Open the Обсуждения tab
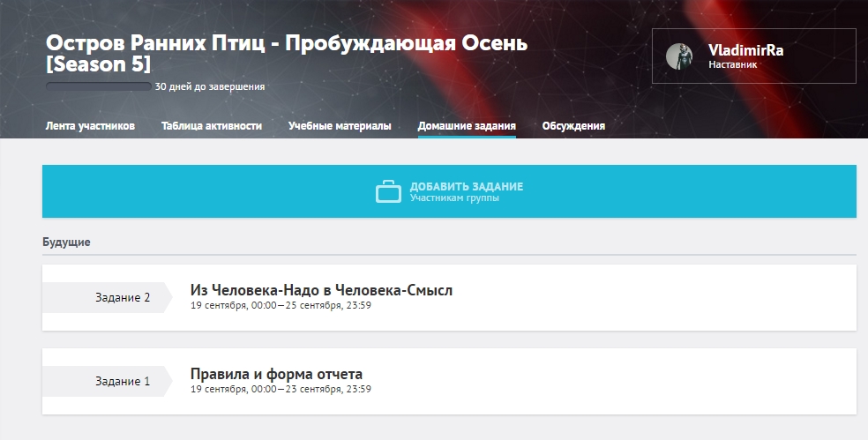 pyautogui.click(x=573, y=126)
